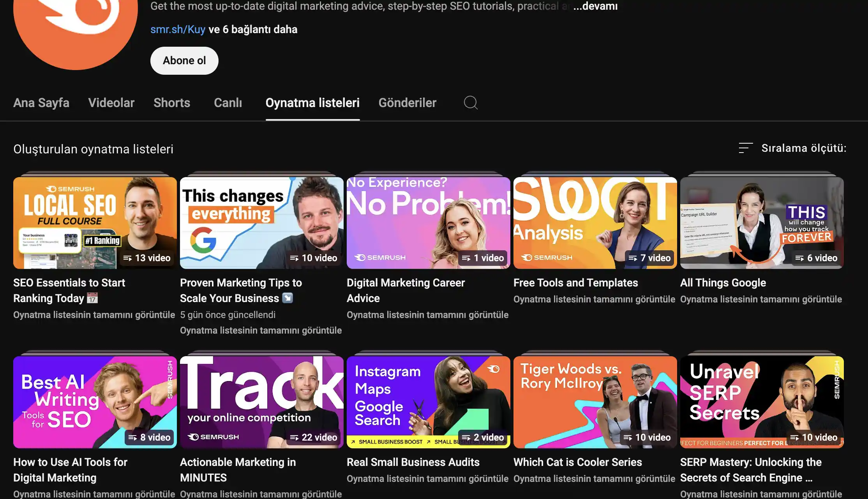Image resolution: width=868 pixels, height=499 pixels.
Task: Open the Sıralama ölçütü sort dropdown
Action: click(792, 148)
